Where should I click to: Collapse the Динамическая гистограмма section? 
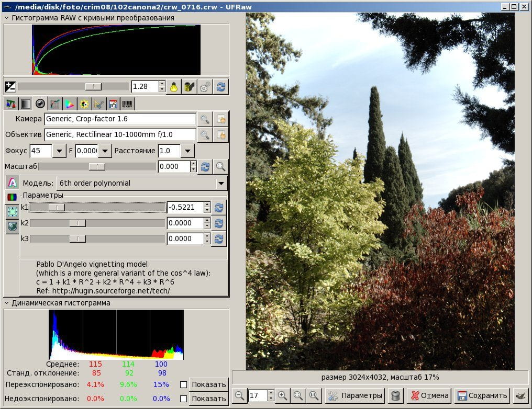pos(6,303)
